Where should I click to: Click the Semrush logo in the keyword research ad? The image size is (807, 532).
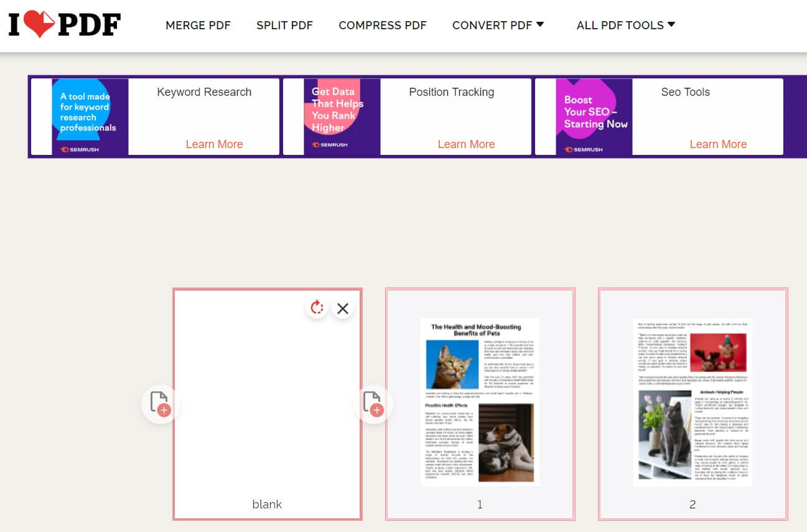(x=80, y=149)
